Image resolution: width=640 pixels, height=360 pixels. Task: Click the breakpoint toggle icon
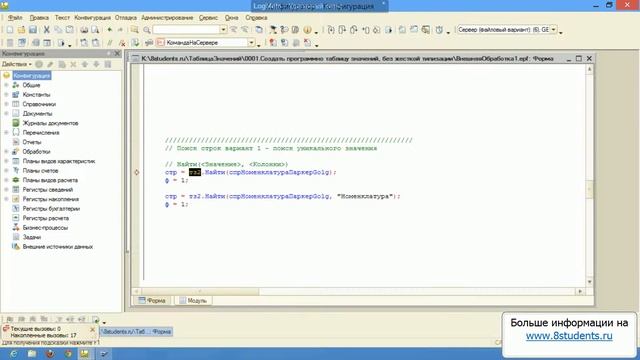(x=273, y=42)
